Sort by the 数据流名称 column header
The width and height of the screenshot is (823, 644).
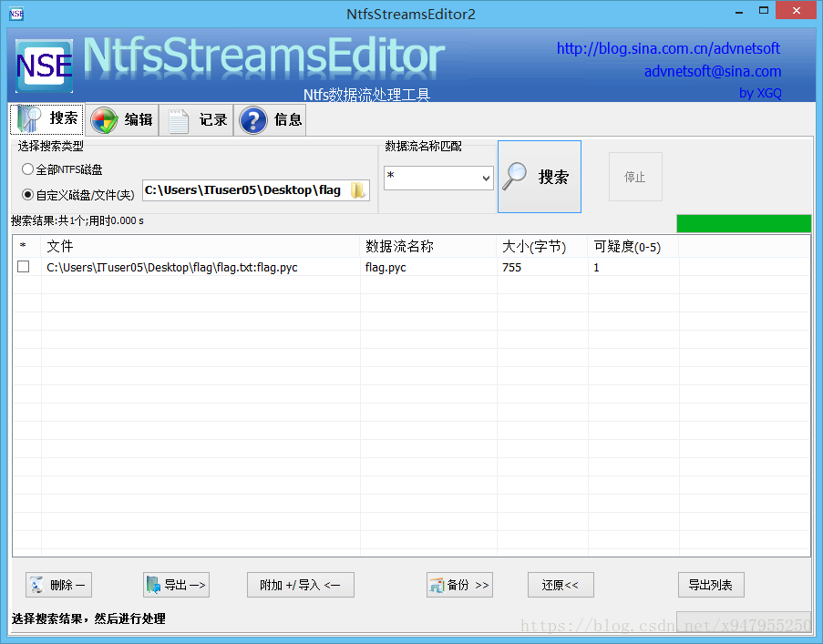[x=428, y=247]
